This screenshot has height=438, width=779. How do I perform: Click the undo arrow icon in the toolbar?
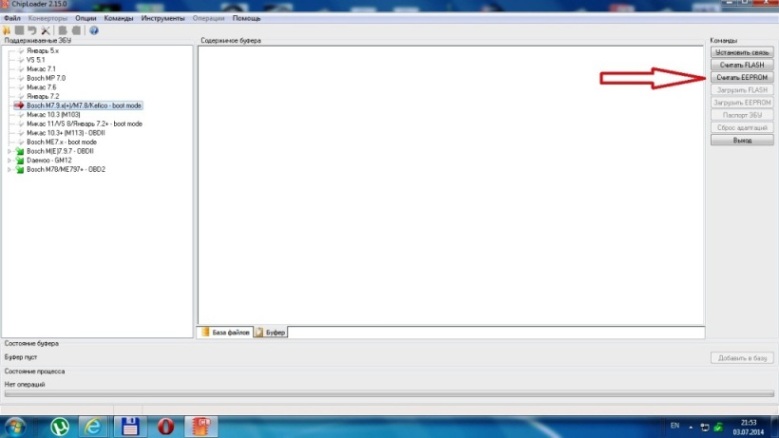pyautogui.click(x=32, y=30)
